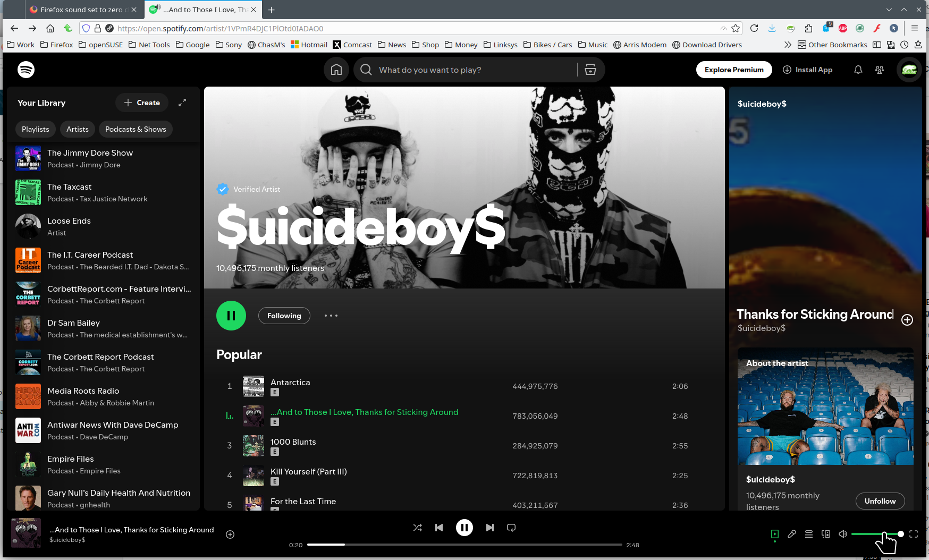Pause playback in bottom player bar
Image resolution: width=929 pixels, height=560 pixels.
(464, 528)
